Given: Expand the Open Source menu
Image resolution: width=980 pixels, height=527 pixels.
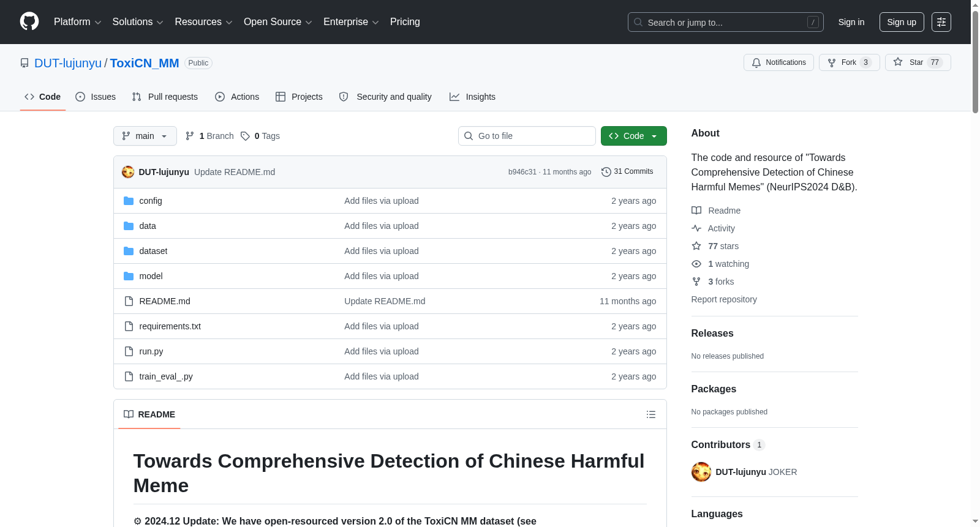Looking at the screenshot, I should point(277,22).
